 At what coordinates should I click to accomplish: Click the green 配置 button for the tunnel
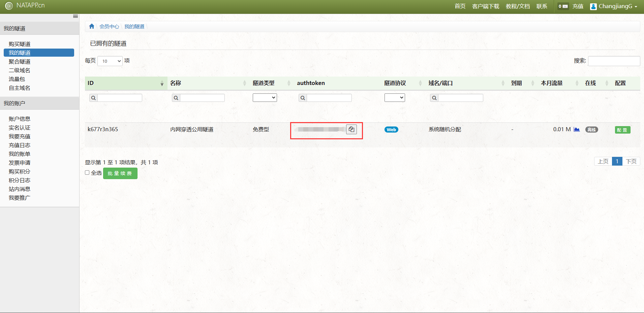tap(622, 130)
